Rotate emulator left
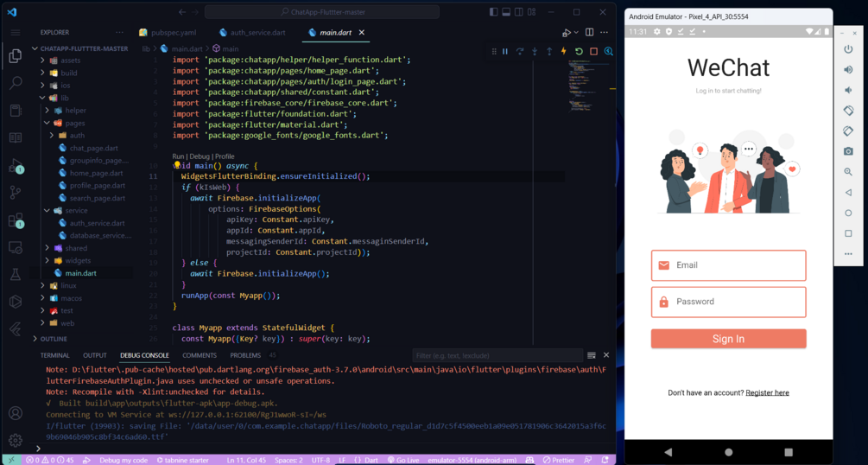Viewport: 868px width, 465px height. pyautogui.click(x=848, y=111)
